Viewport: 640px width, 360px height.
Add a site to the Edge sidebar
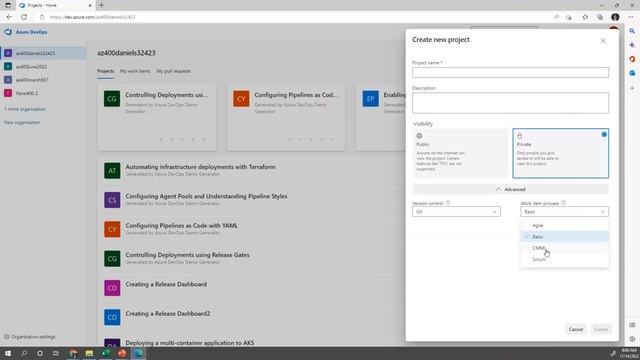[x=632, y=88]
